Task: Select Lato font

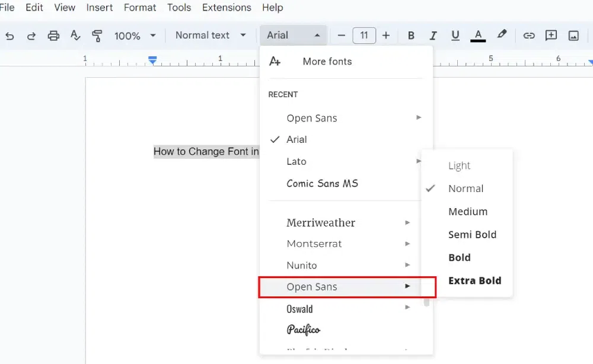Action: (x=296, y=161)
